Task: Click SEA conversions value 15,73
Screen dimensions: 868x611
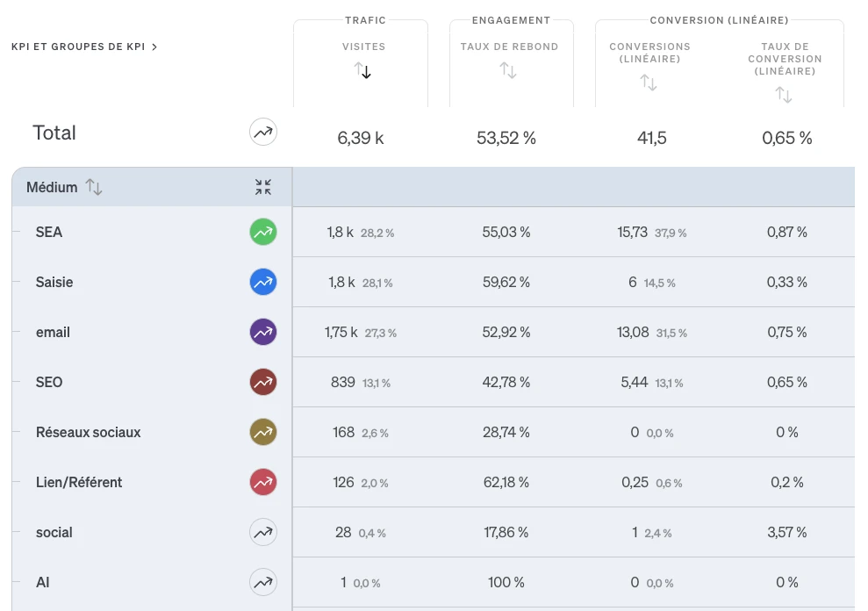Action: pyautogui.click(x=632, y=232)
